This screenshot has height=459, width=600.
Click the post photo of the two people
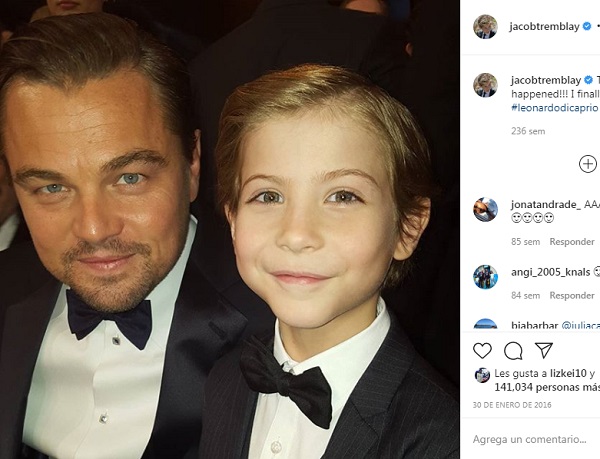(230, 230)
